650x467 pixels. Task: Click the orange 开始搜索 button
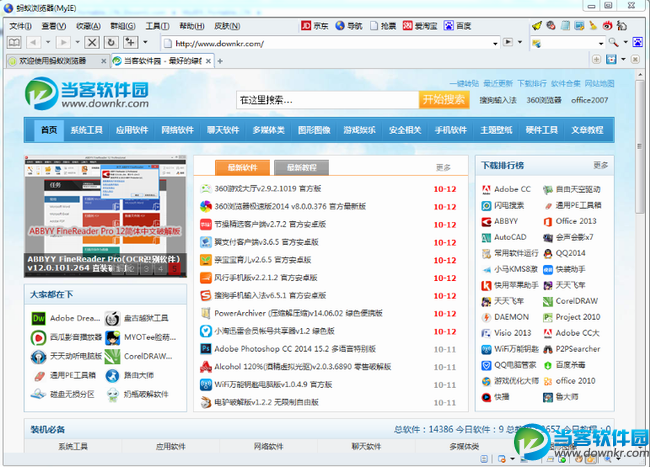coord(444,100)
